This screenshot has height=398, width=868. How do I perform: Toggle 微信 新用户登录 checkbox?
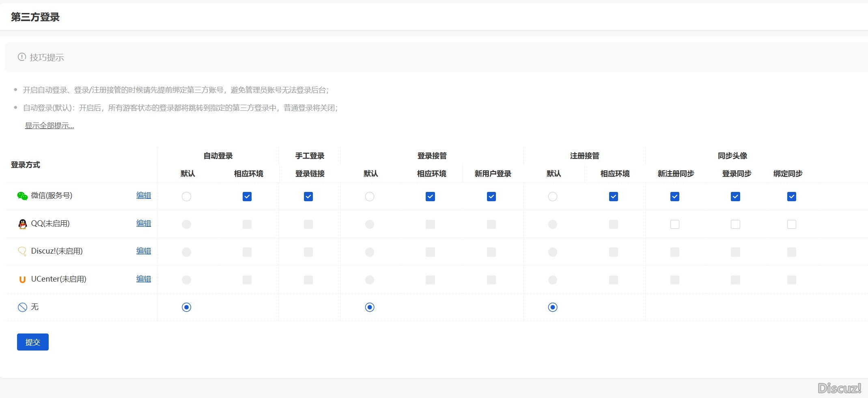tap(491, 196)
